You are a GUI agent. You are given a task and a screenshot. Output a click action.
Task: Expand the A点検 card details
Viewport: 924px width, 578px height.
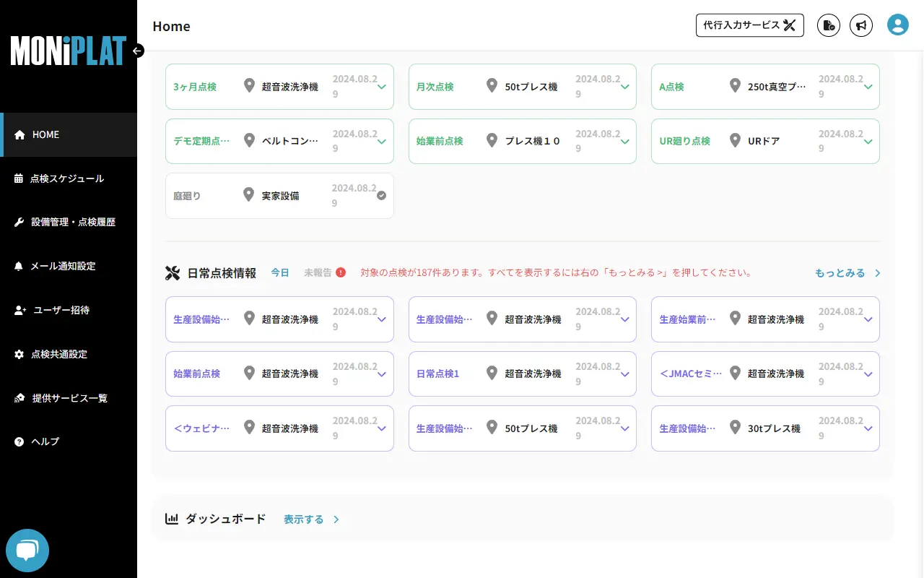click(x=867, y=87)
